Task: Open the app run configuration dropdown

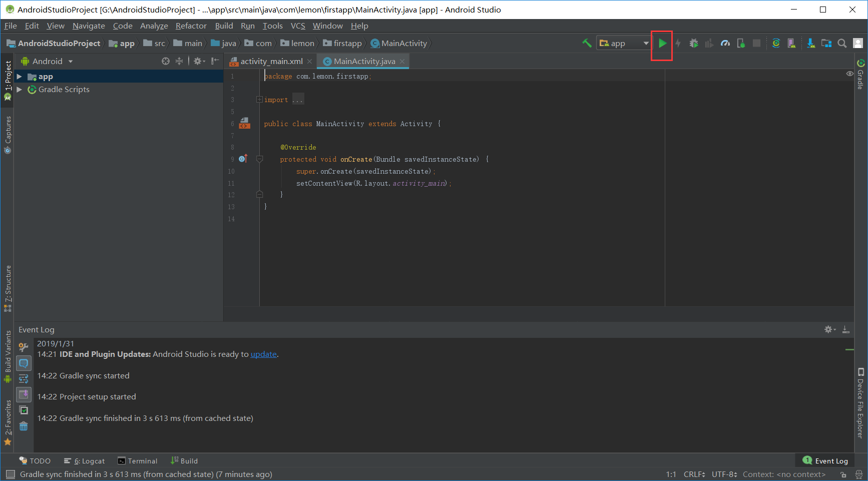Action: pyautogui.click(x=624, y=44)
